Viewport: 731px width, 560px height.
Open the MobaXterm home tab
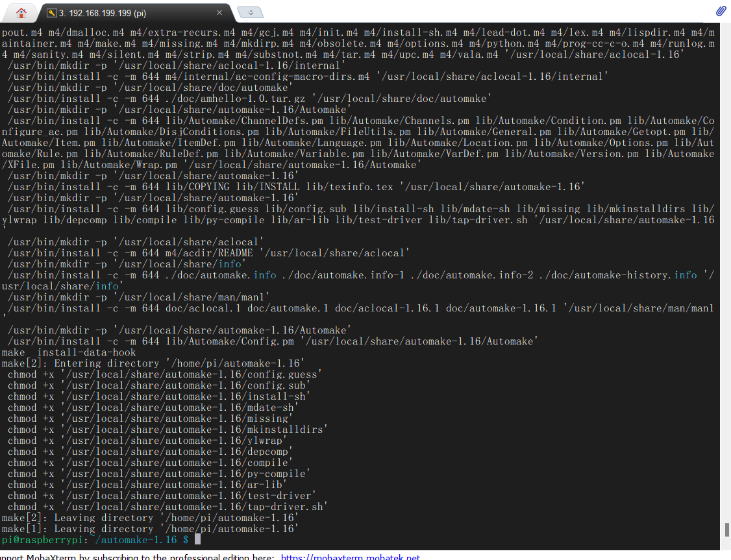21,13
